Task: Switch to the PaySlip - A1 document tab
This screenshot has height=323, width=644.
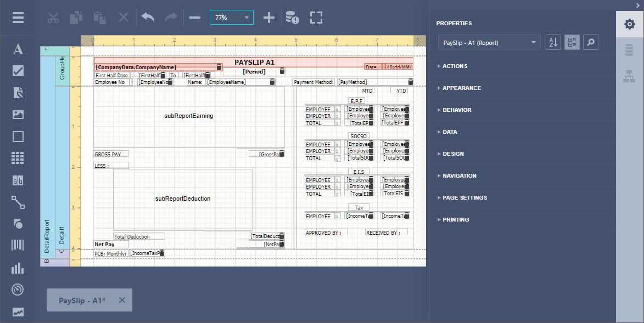Action: tap(82, 300)
